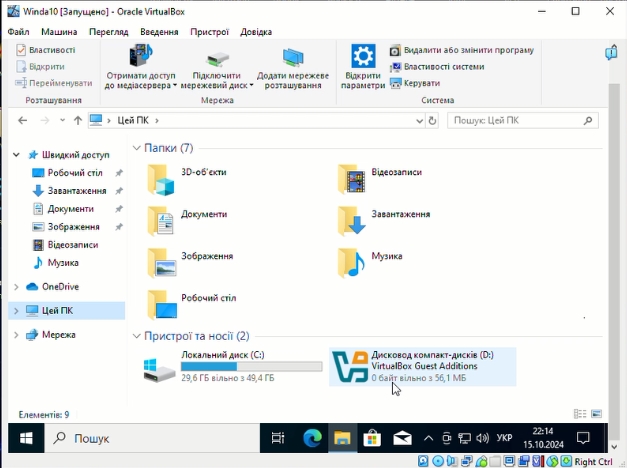
Task: Click Підключити мережевий диск icon
Action: point(217,59)
